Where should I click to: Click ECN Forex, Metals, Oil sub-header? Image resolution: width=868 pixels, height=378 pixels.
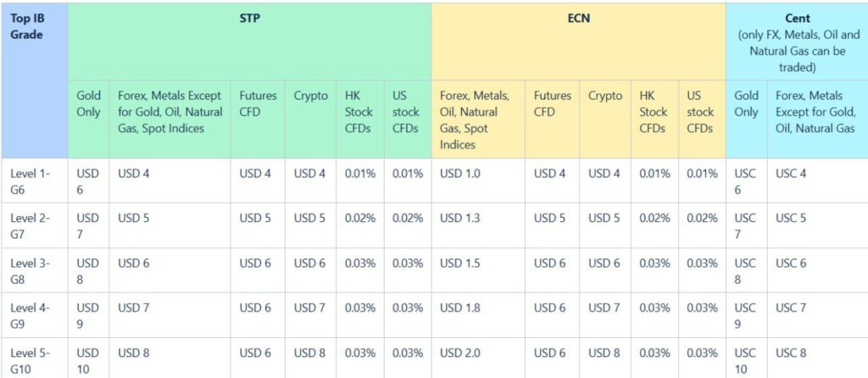point(478,119)
